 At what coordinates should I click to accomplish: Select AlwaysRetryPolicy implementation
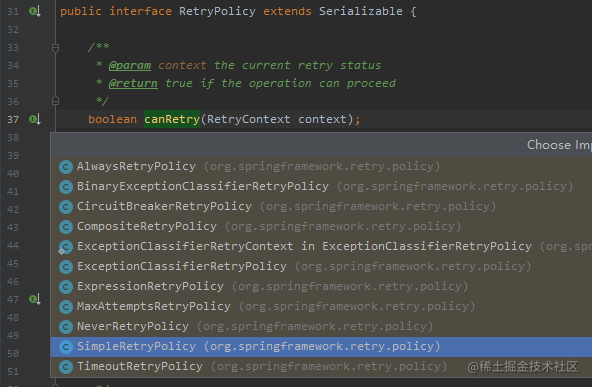tap(321, 167)
